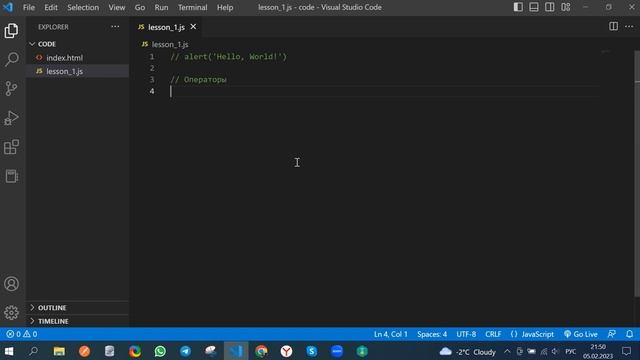Change indentation via Spaces: 4
The width and height of the screenshot is (640, 360).
432,334
